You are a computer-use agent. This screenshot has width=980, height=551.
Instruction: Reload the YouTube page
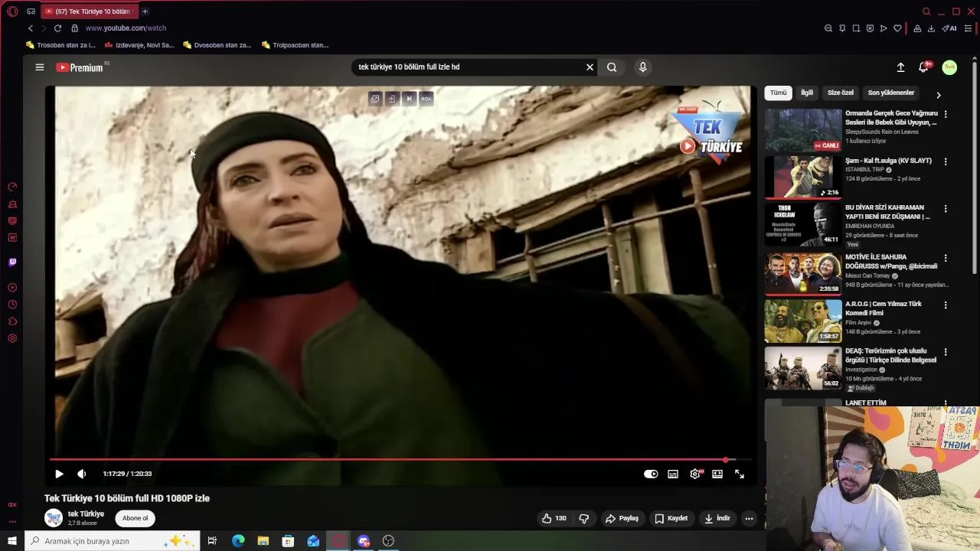point(57,28)
